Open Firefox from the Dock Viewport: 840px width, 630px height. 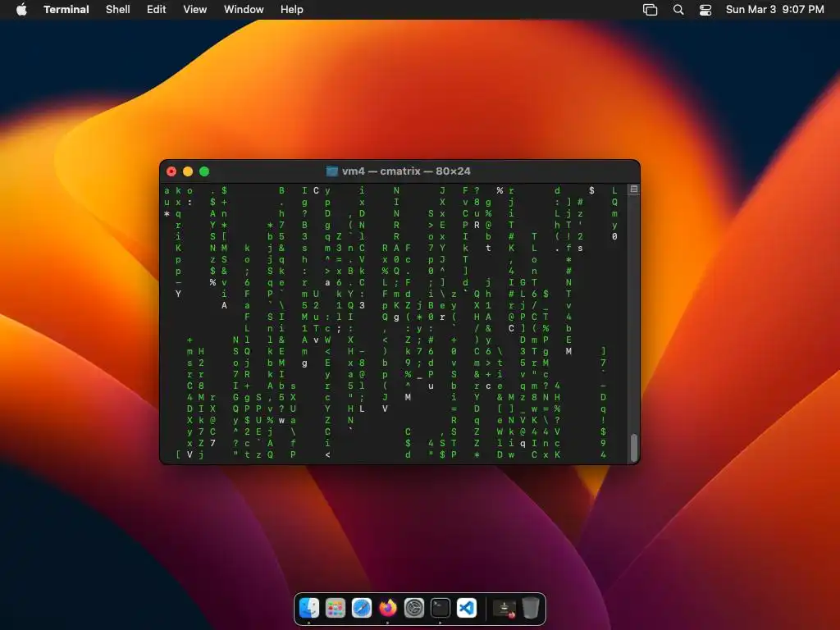[x=388, y=608]
